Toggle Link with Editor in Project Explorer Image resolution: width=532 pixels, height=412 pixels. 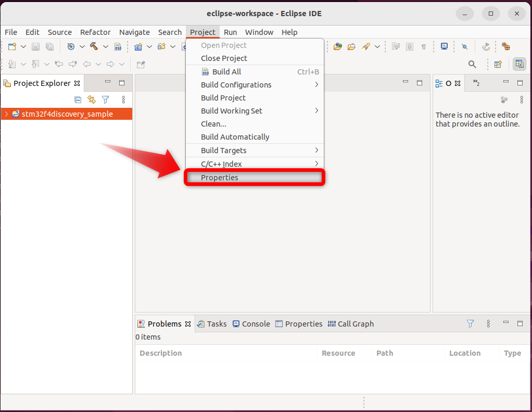pos(92,99)
